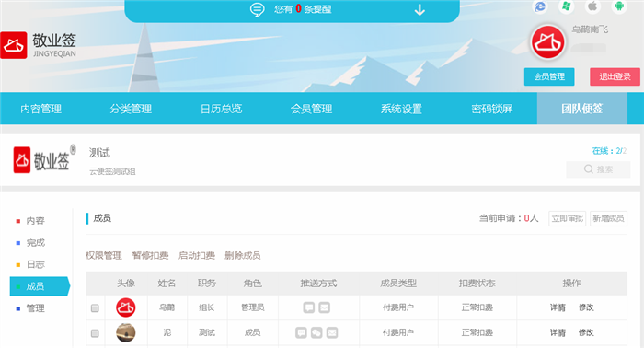Screen dimensions: 644x348
Task: Click the red user avatar at top right
Action: point(547,42)
